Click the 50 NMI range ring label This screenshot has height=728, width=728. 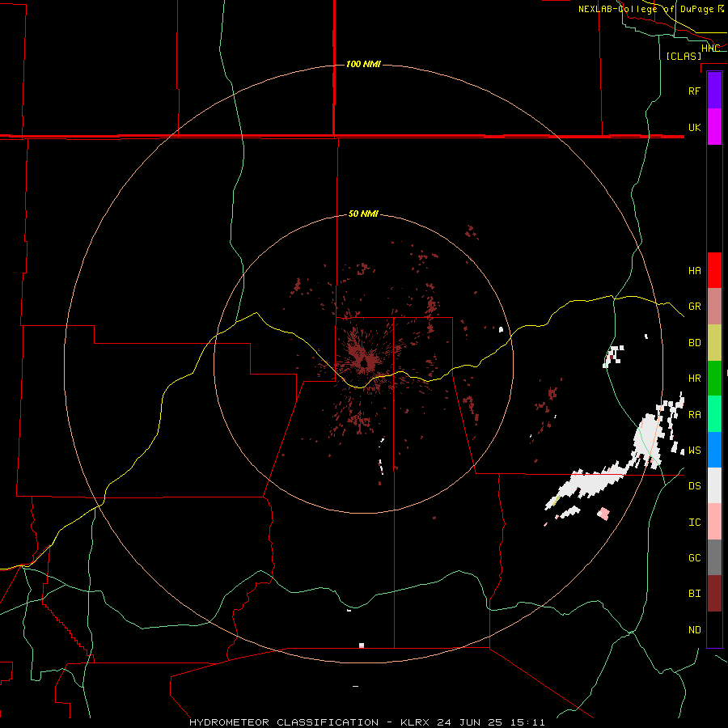(363, 214)
